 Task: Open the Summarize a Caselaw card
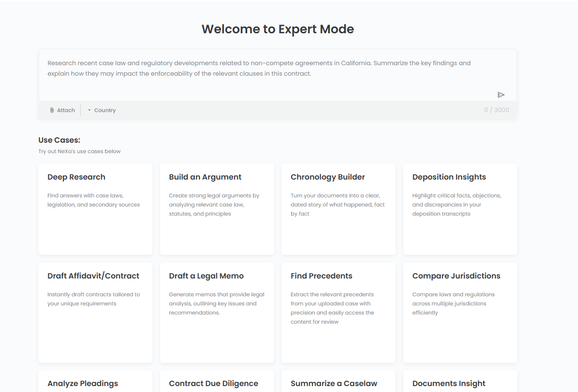click(338, 383)
